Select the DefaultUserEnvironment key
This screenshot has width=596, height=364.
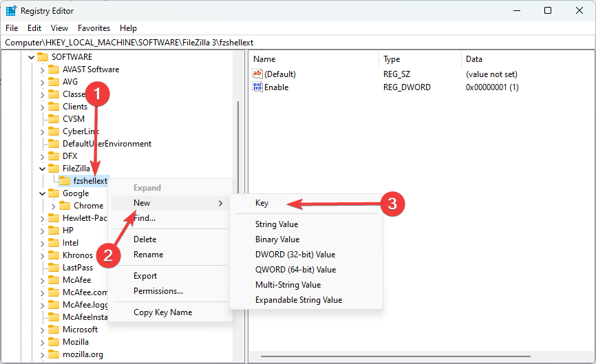107,144
